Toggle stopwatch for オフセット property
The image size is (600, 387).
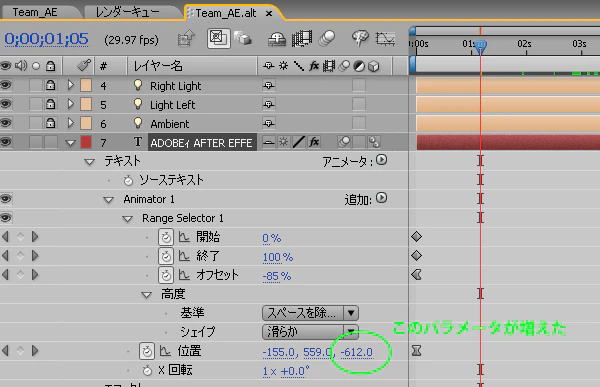point(166,275)
